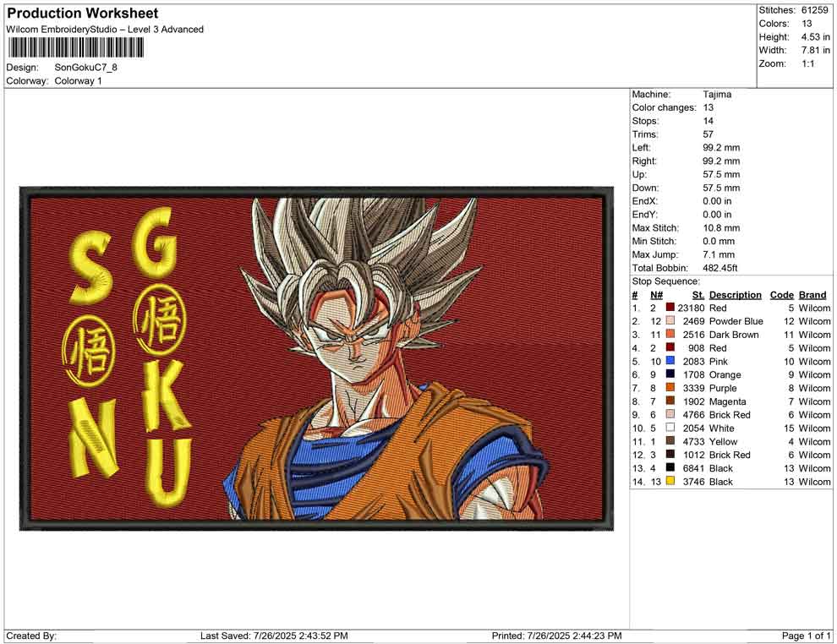Viewport: 837px width, 644px height.
Task: Click the Width value 7.81 in
Action: (815, 50)
